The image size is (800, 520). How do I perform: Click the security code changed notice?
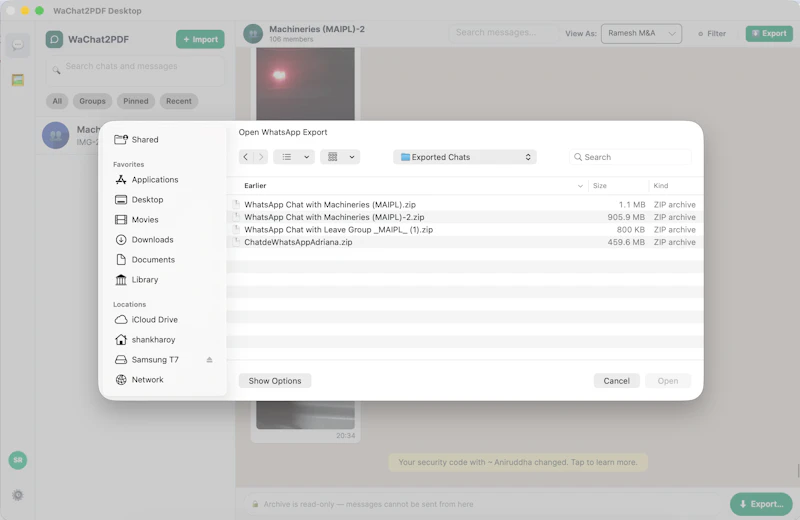[x=518, y=462]
